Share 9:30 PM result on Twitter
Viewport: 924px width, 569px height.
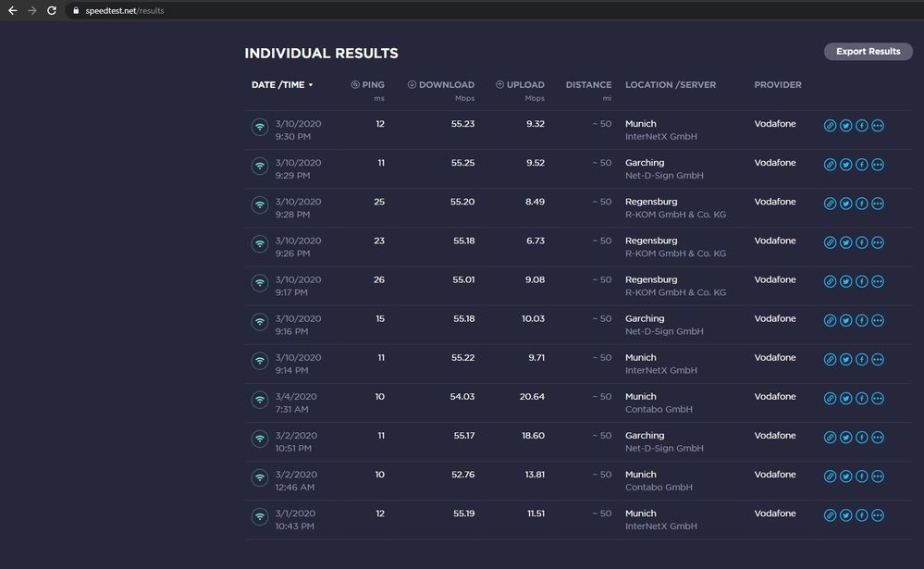(845, 126)
